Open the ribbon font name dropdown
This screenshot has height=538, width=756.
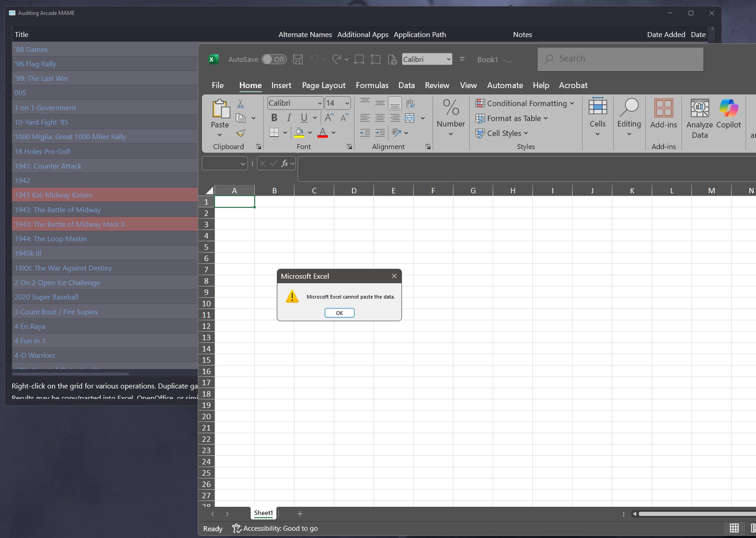pos(320,103)
